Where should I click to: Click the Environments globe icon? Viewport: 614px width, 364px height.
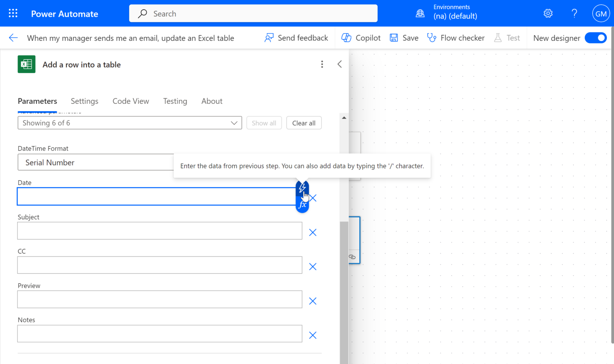(x=420, y=14)
